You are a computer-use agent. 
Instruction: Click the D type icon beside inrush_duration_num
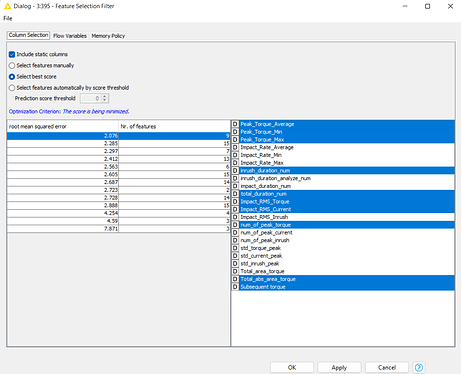[235, 170]
